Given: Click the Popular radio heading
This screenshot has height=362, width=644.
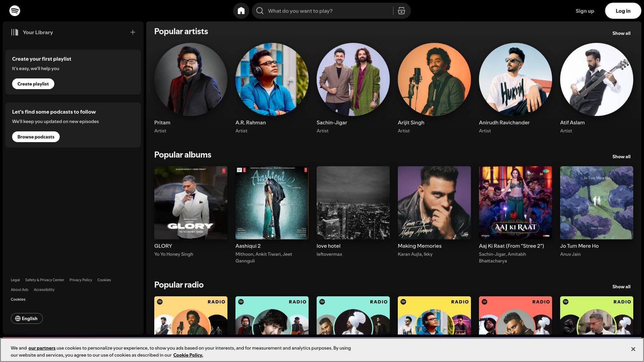Looking at the screenshot, I should 179,285.
